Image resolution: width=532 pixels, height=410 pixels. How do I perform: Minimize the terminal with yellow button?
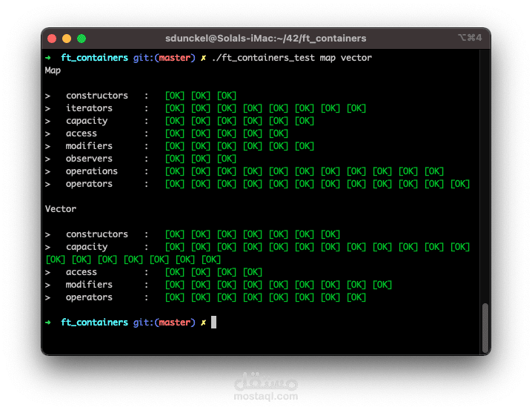67,39
